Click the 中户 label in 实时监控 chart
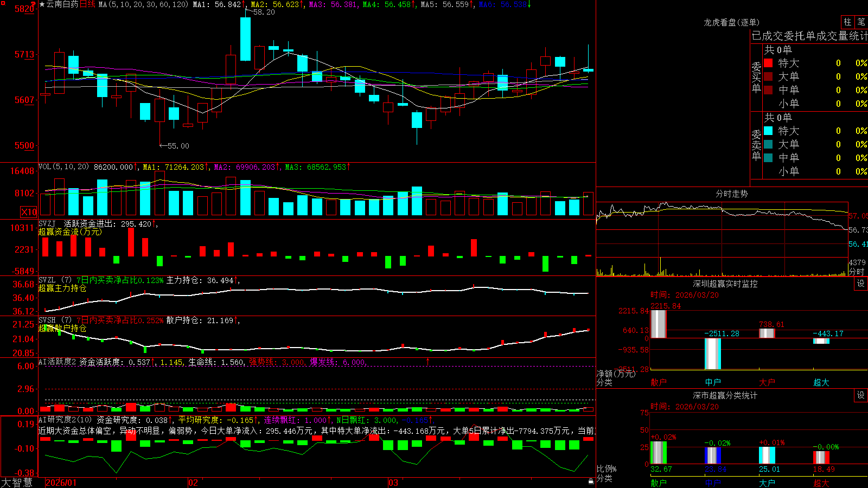This screenshot has height=488, width=868. (713, 382)
